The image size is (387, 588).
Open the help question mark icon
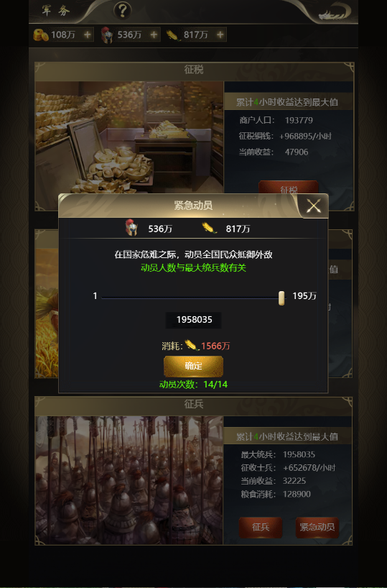point(122,10)
